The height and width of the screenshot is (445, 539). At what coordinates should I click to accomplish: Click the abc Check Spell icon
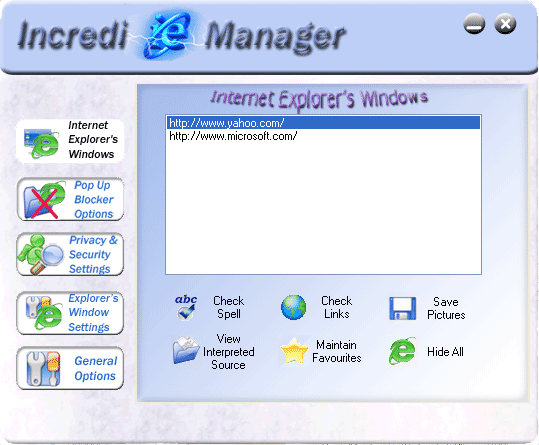click(186, 308)
